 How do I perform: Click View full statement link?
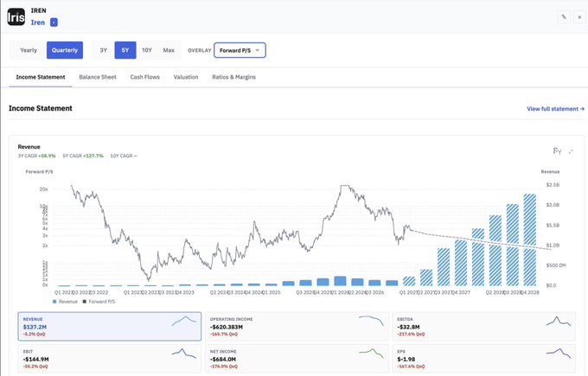tap(555, 109)
